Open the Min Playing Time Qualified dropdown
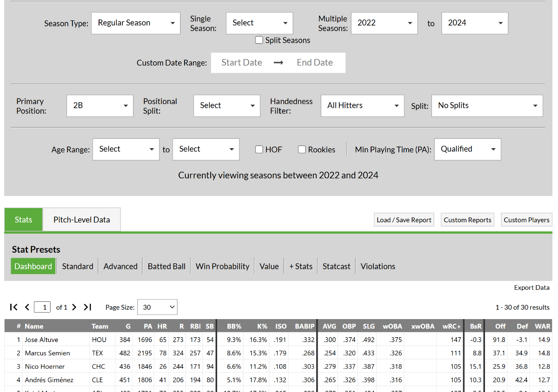The height and width of the screenshot is (392, 558). click(467, 150)
